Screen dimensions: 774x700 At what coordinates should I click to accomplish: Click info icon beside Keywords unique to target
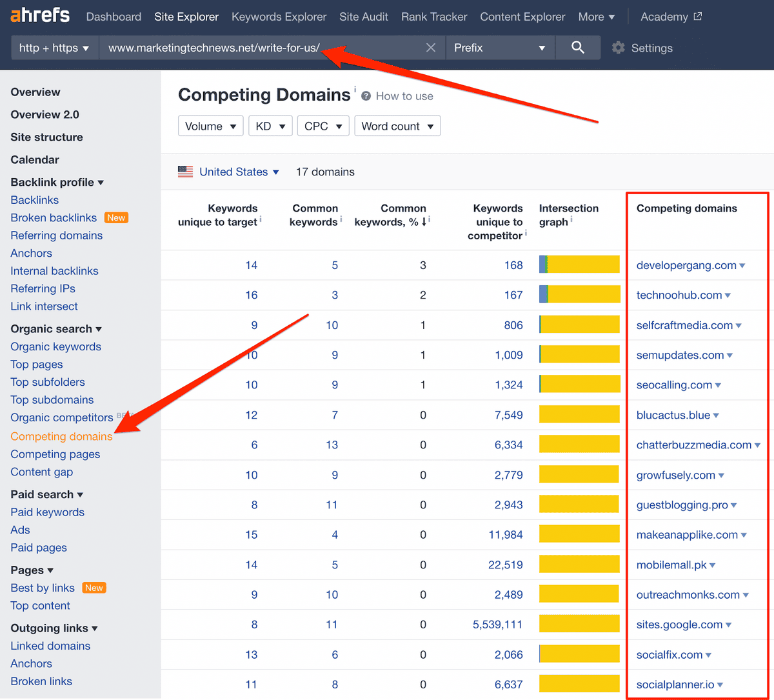click(x=261, y=219)
